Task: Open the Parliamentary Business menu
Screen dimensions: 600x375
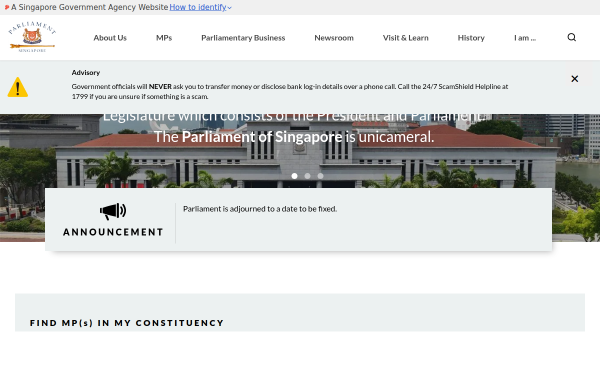Action: click(243, 38)
